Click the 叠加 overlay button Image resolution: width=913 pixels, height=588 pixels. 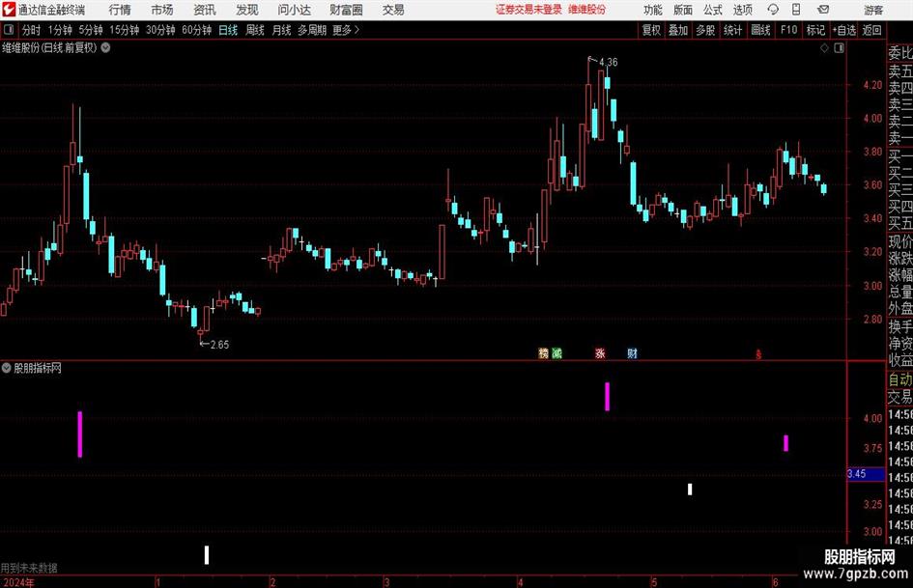678,30
